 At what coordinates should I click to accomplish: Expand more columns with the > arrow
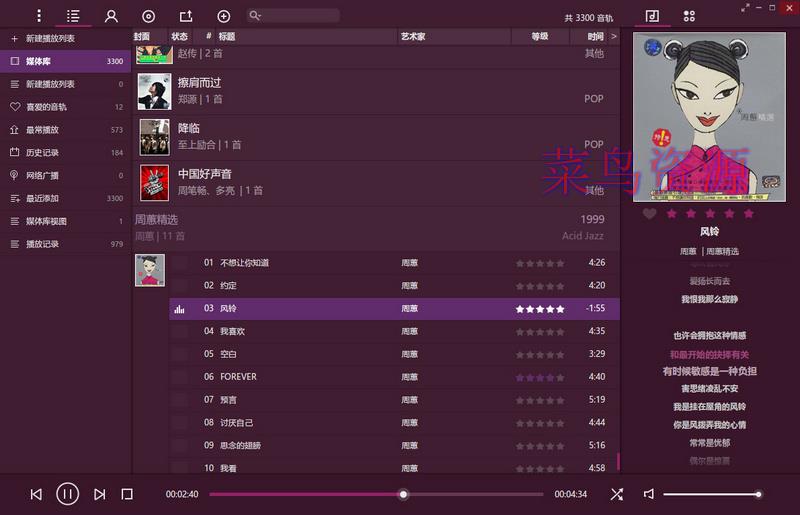click(x=614, y=36)
